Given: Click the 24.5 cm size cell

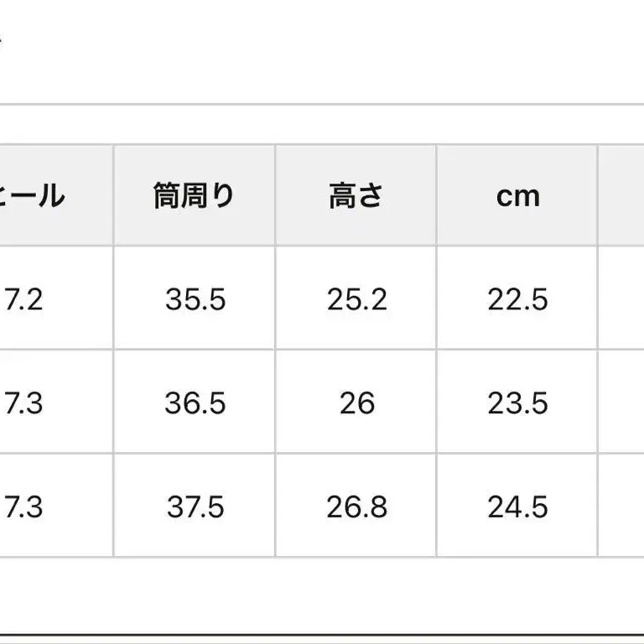Looking at the screenshot, I should pos(517,507).
